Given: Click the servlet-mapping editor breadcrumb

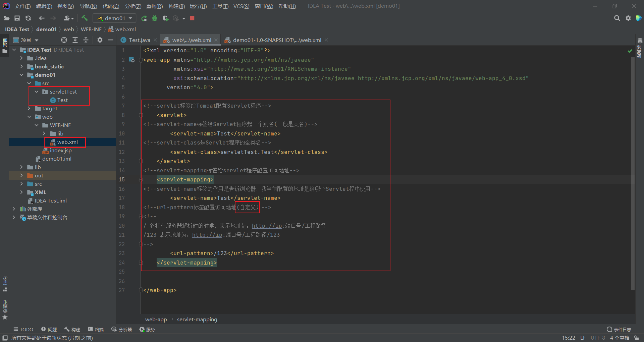Looking at the screenshot, I should 197,320.
